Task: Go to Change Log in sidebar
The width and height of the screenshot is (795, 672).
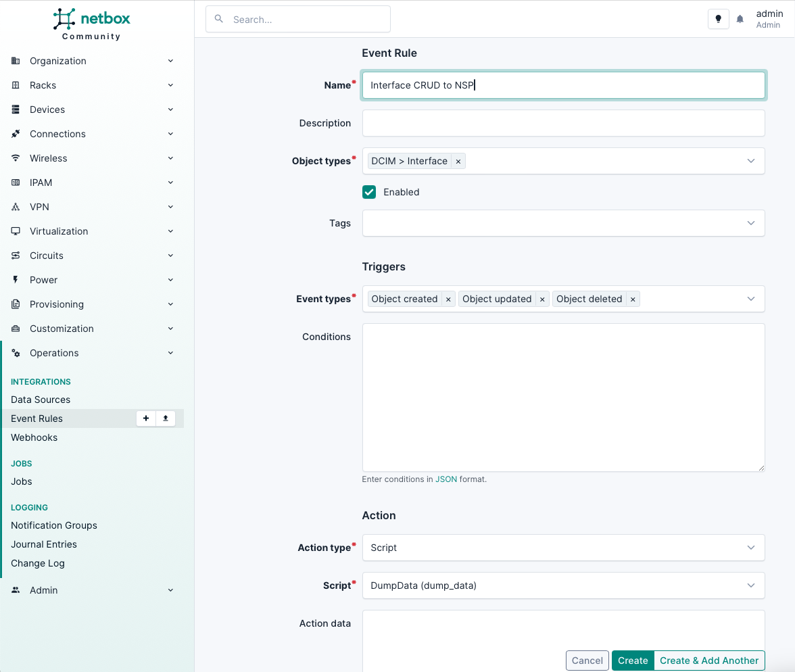Action: pos(38,563)
